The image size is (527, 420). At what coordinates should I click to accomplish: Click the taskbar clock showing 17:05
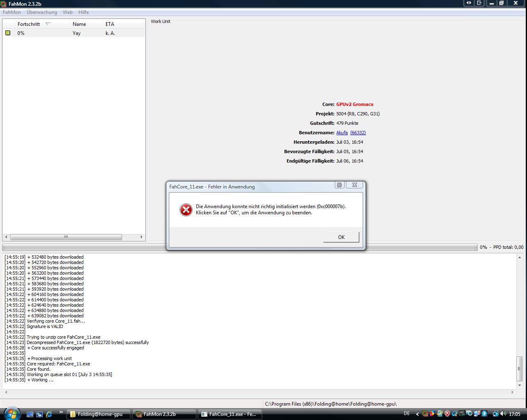point(515,414)
